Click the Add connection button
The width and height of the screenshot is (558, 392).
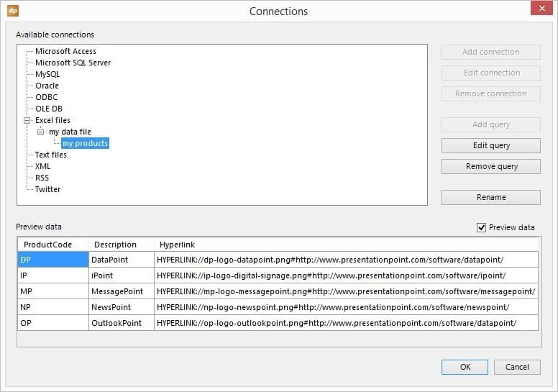[x=490, y=52]
